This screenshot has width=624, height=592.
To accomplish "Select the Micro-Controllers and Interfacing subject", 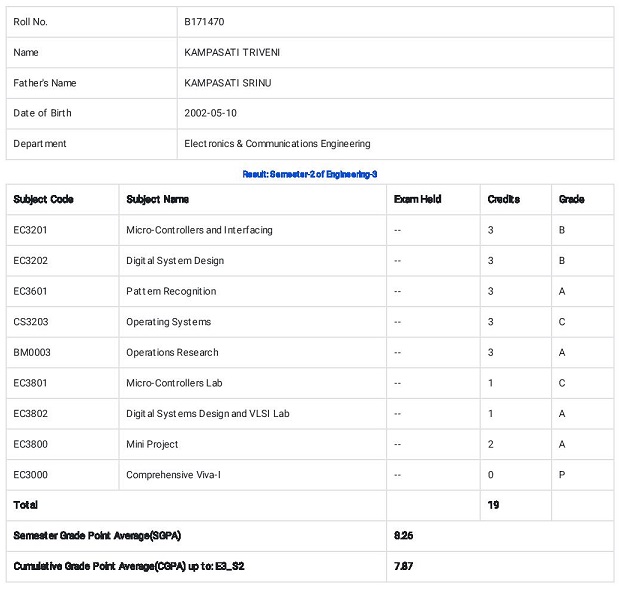I will click(x=199, y=230).
